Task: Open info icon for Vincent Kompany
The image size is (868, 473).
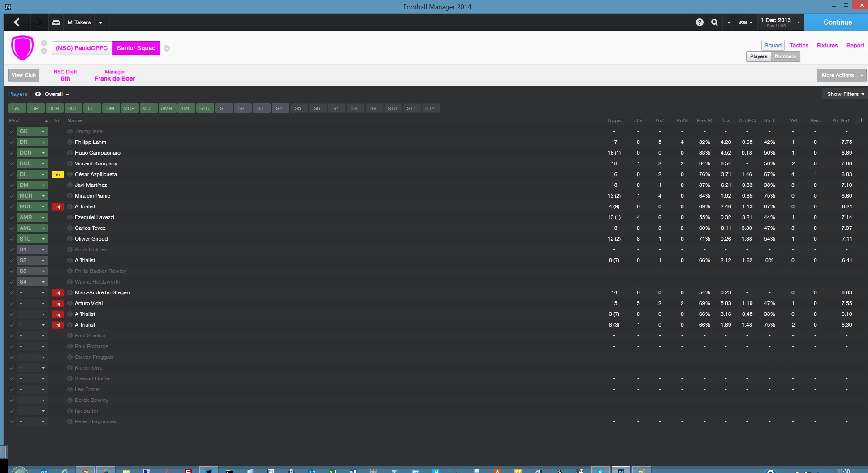Action: pyautogui.click(x=70, y=163)
